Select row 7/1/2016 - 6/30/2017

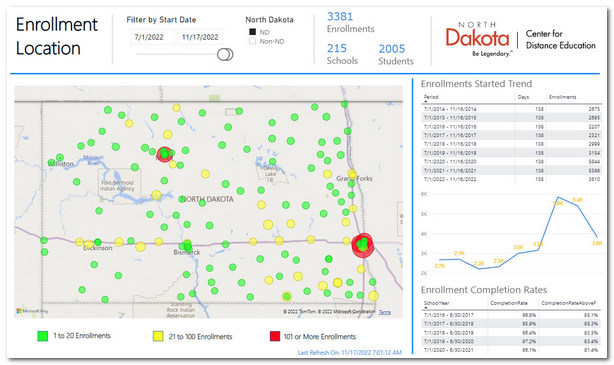pyautogui.click(x=511, y=315)
